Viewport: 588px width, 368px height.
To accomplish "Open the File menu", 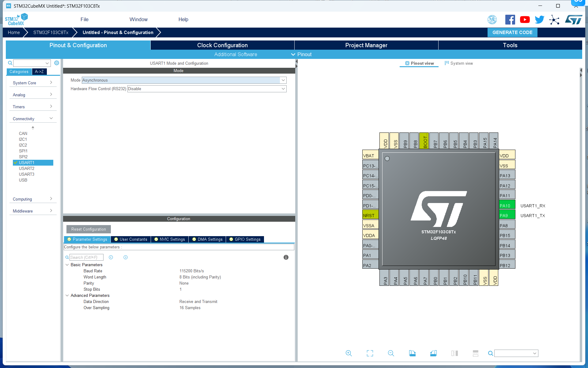I will pos(85,19).
